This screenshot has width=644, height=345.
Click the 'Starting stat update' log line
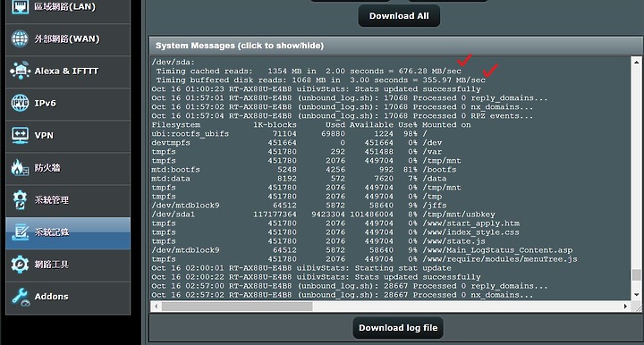(301, 268)
